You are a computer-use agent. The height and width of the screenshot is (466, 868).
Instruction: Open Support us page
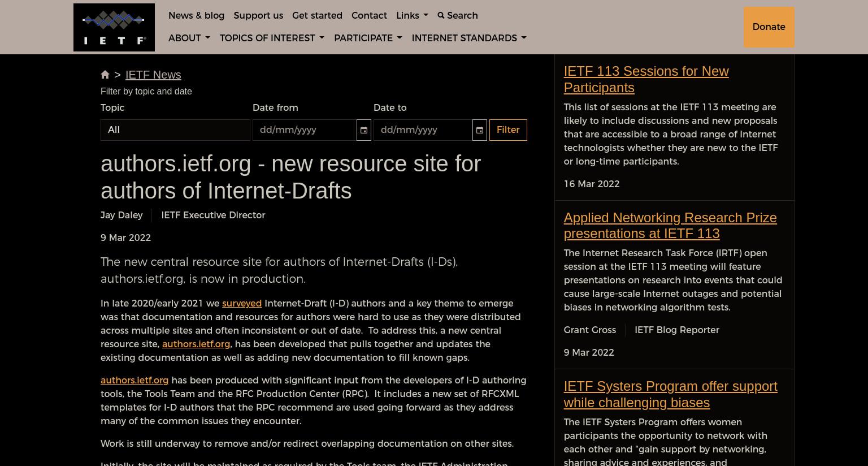258,15
